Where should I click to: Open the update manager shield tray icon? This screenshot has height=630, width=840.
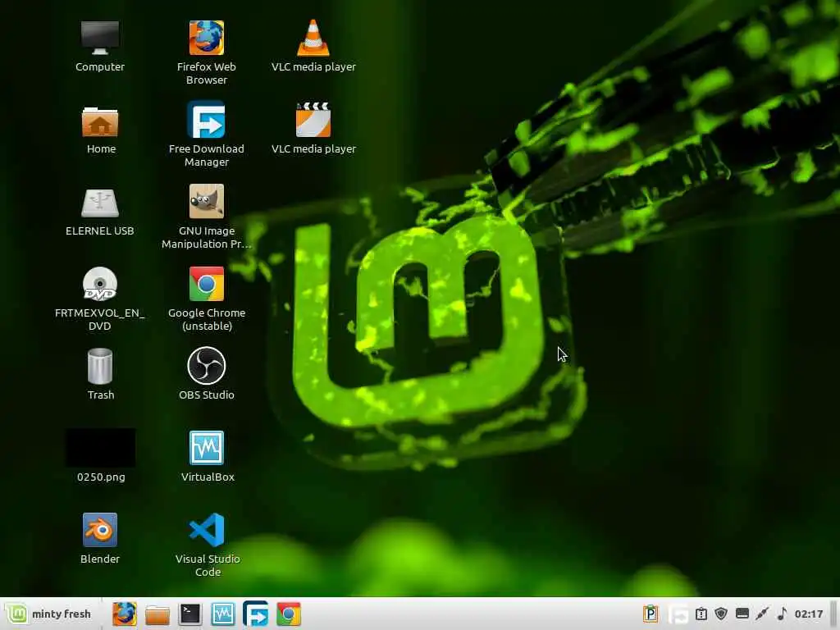pos(721,614)
